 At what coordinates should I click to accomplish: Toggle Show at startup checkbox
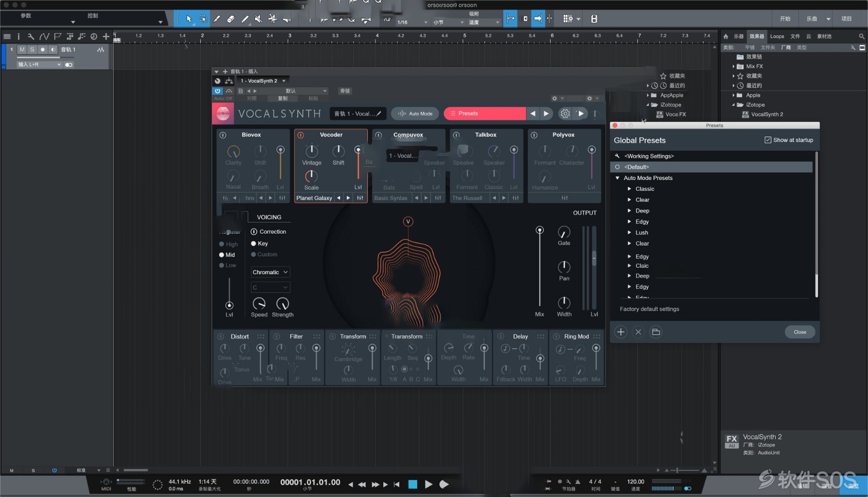pyautogui.click(x=768, y=140)
